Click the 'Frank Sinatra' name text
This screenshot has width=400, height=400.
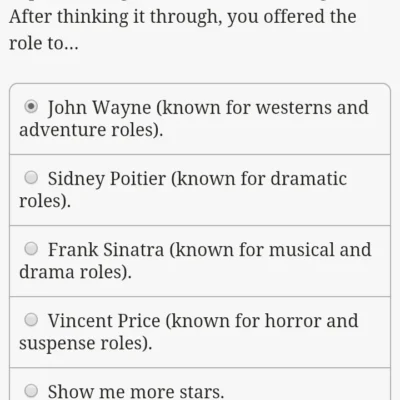click(106, 250)
